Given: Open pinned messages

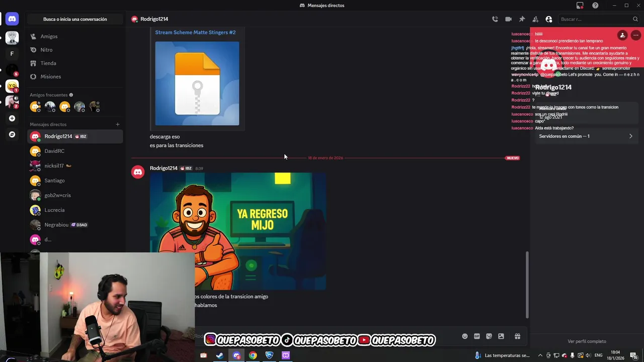Looking at the screenshot, I should pyautogui.click(x=522, y=19).
